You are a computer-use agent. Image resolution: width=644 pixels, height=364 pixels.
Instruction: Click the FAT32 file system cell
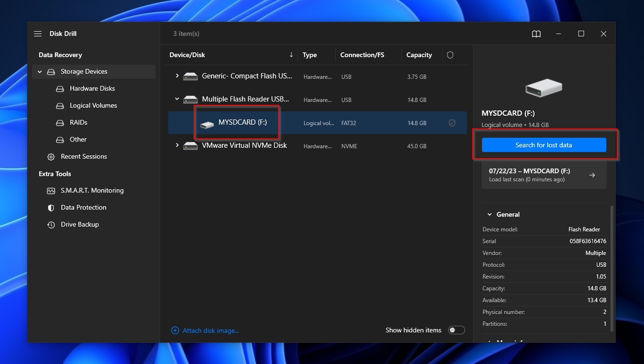[x=348, y=123]
